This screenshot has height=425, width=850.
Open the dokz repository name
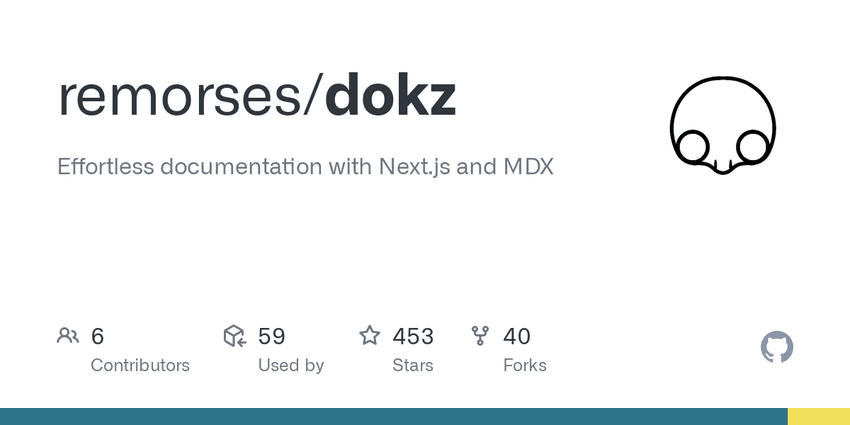(x=390, y=95)
